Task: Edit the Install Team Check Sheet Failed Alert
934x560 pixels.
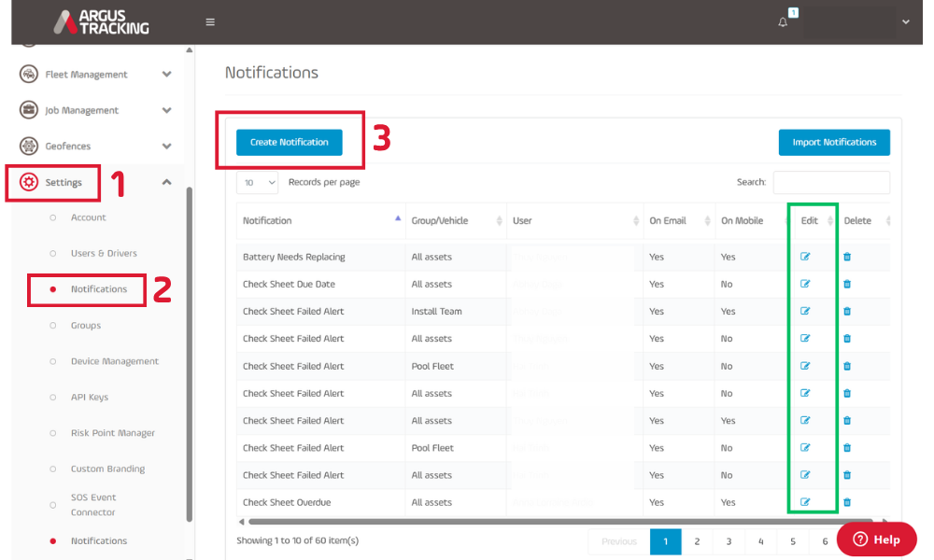Action: click(x=805, y=311)
